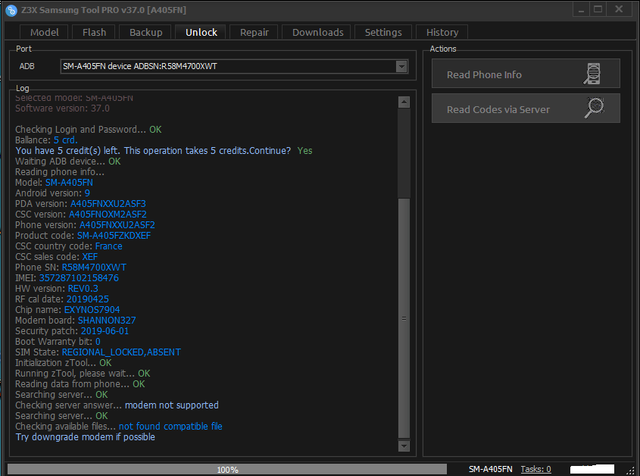The width and height of the screenshot is (640, 476).
Task: Click the 'modem not supported' message
Action: point(171,405)
